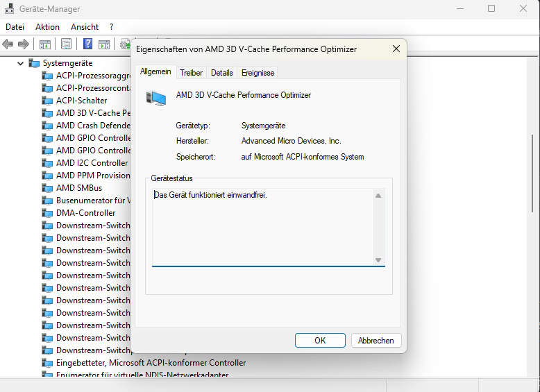
Task: Collapse the Systemgeräte tree node
Action: 20,63
